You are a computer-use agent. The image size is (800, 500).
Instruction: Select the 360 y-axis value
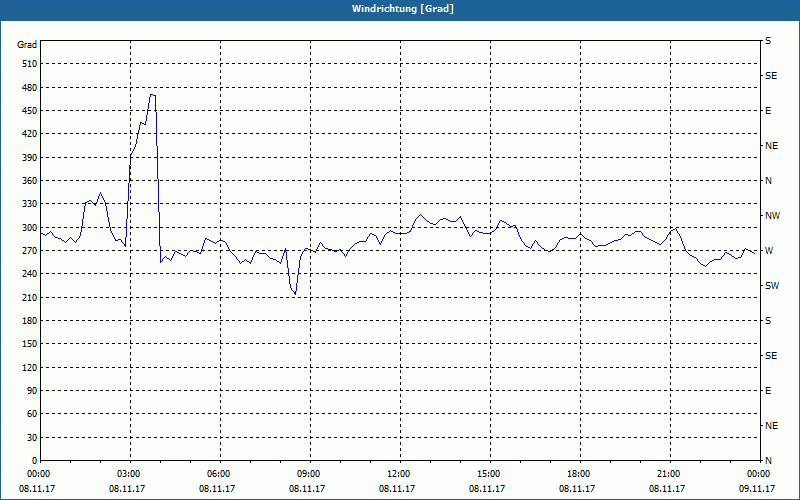click(30, 181)
